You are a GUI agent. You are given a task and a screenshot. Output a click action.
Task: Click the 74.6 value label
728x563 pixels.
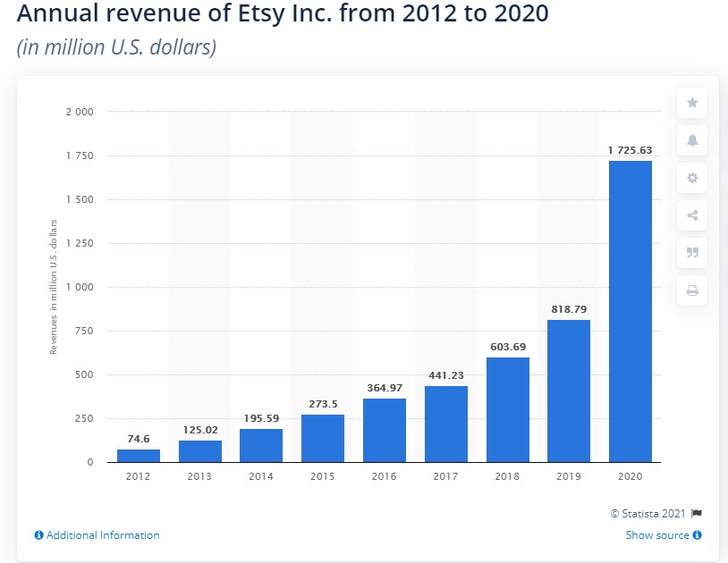pos(139,439)
